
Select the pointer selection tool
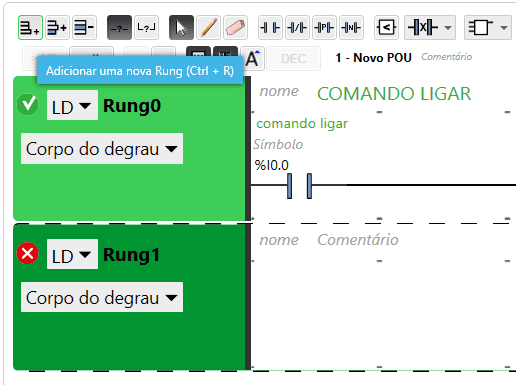pos(181,27)
